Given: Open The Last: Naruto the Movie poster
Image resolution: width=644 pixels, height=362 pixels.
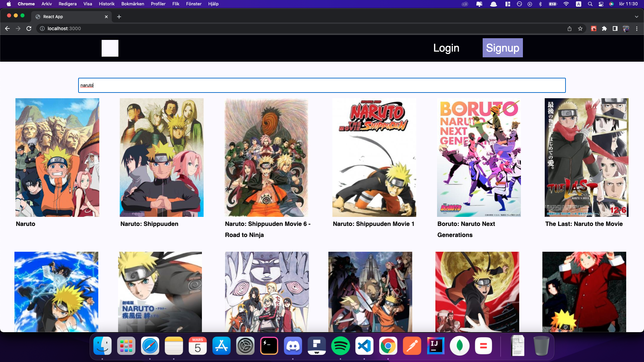Looking at the screenshot, I should (587, 158).
